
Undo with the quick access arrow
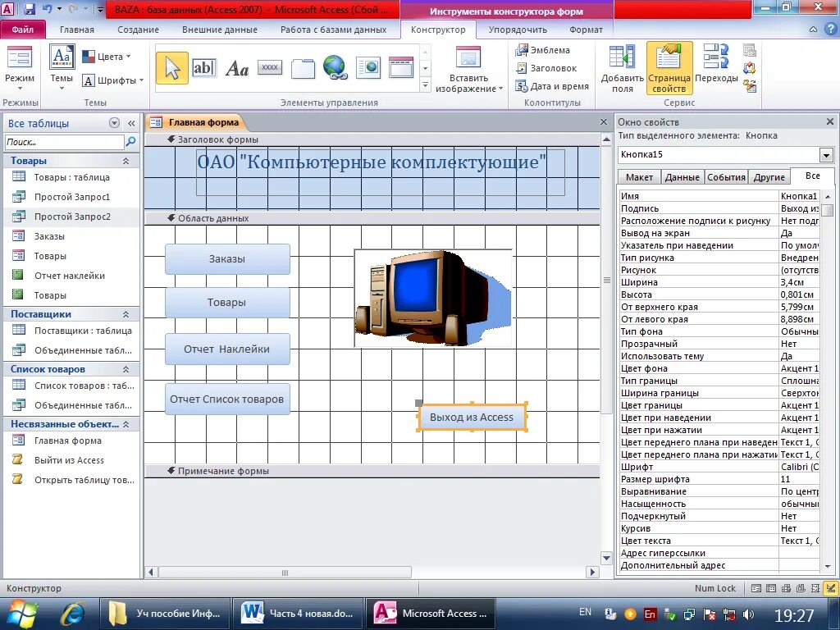[x=47, y=9]
